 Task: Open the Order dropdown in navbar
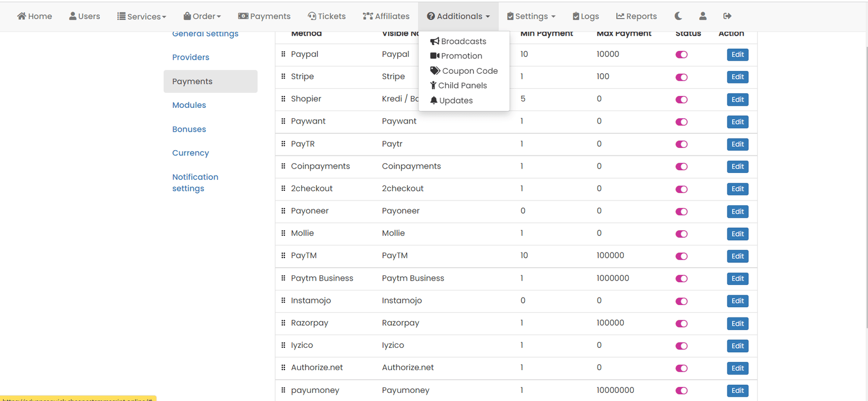[x=202, y=16]
